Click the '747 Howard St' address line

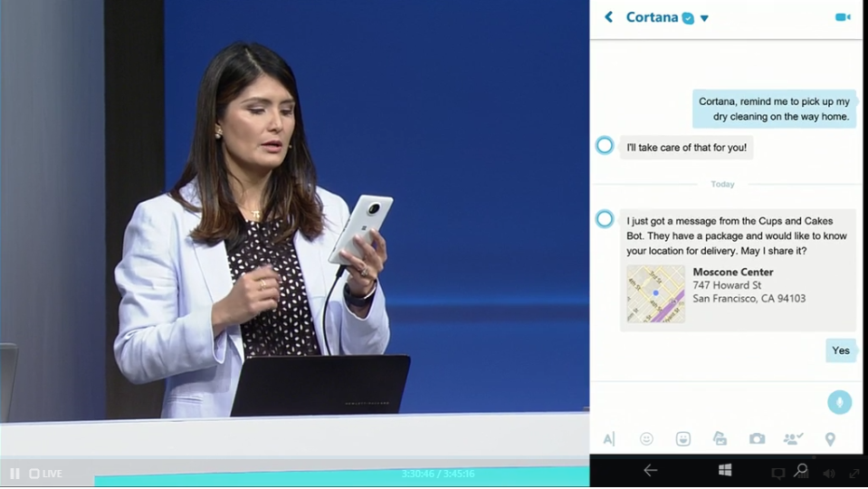coord(727,285)
